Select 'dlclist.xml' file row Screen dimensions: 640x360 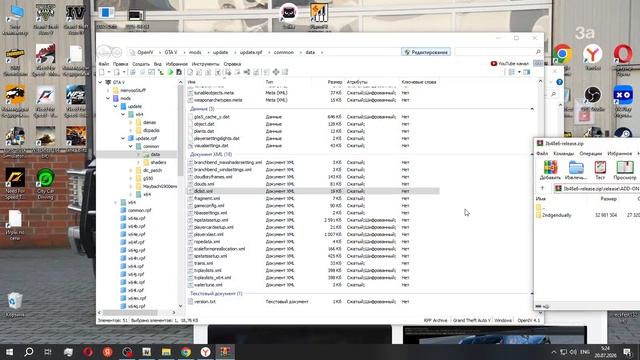tap(313, 191)
